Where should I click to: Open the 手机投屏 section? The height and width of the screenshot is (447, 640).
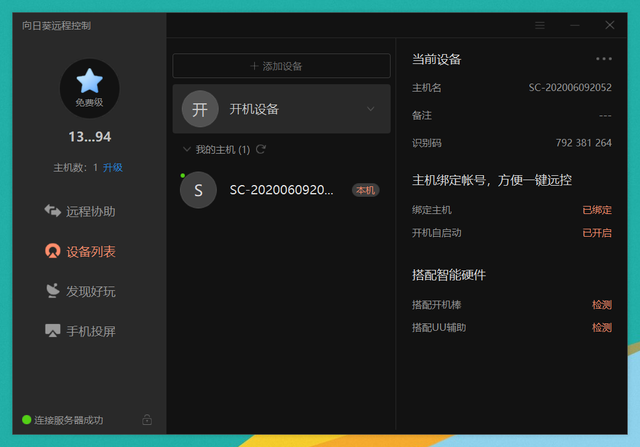[80, 331]
